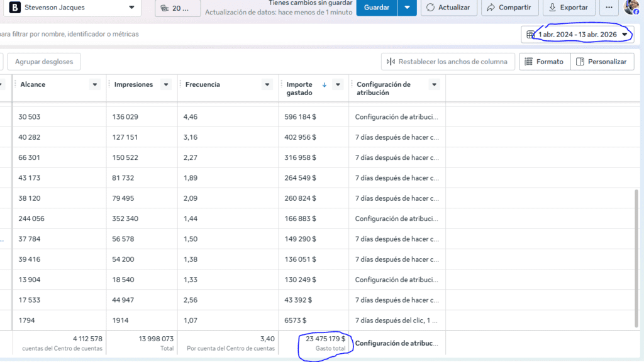
Task: Open the Impresiones column dropdown arrow
Action: coord(166,84)
